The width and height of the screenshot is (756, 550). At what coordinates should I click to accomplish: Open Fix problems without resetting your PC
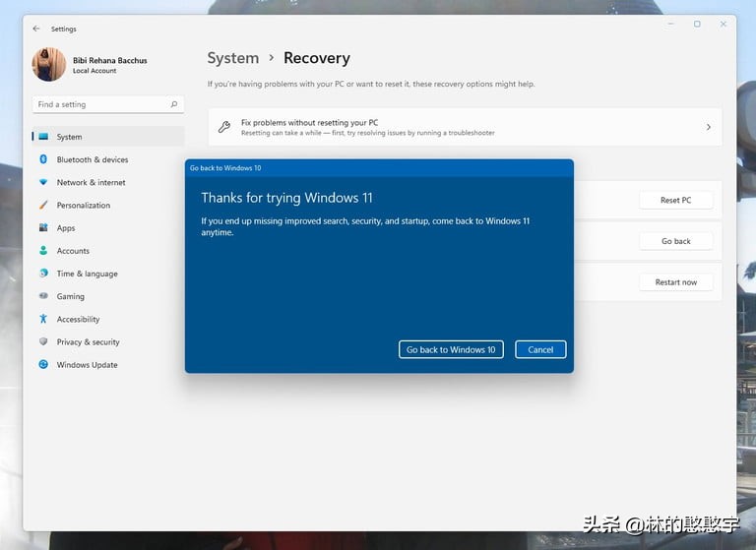coord(465,127)
